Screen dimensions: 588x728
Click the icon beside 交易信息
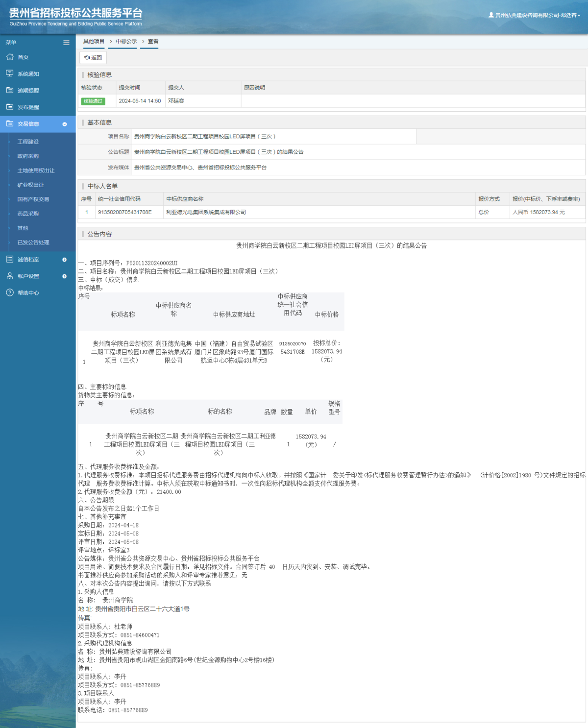click(10, 123)
